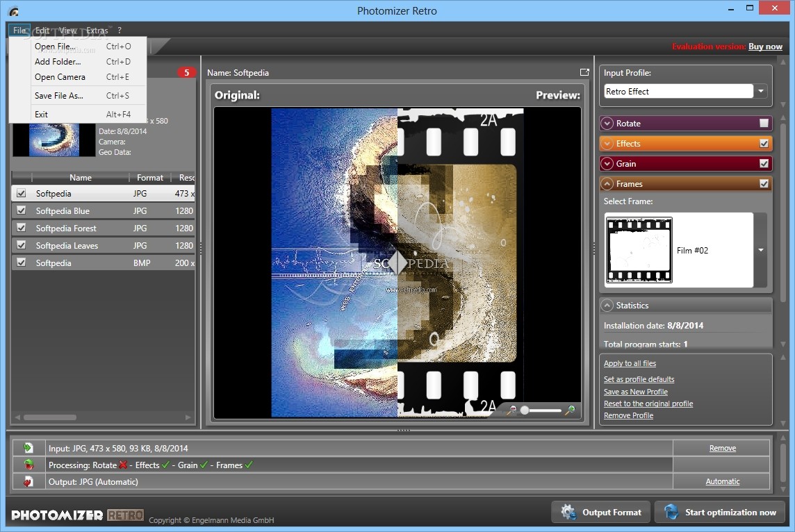Click the zoom out magnifier icon
The width and height of the screenshot is (795, 532).
tap(511, 410)
